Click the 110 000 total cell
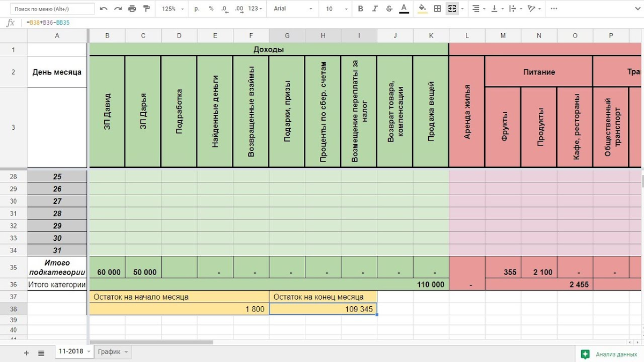 pyautogui.click(x=269, y=284)
